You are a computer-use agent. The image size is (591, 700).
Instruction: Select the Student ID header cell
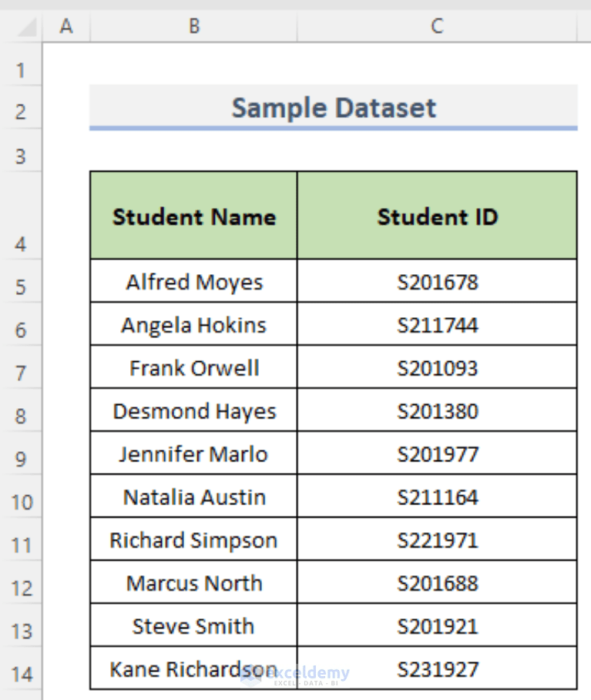click(436, 216)
